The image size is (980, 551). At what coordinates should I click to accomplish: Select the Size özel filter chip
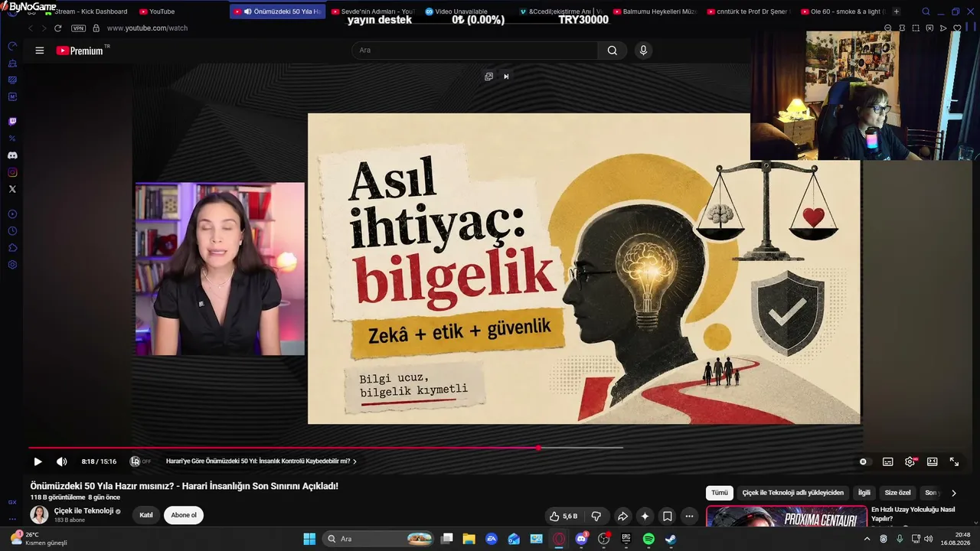pos(897,493)
